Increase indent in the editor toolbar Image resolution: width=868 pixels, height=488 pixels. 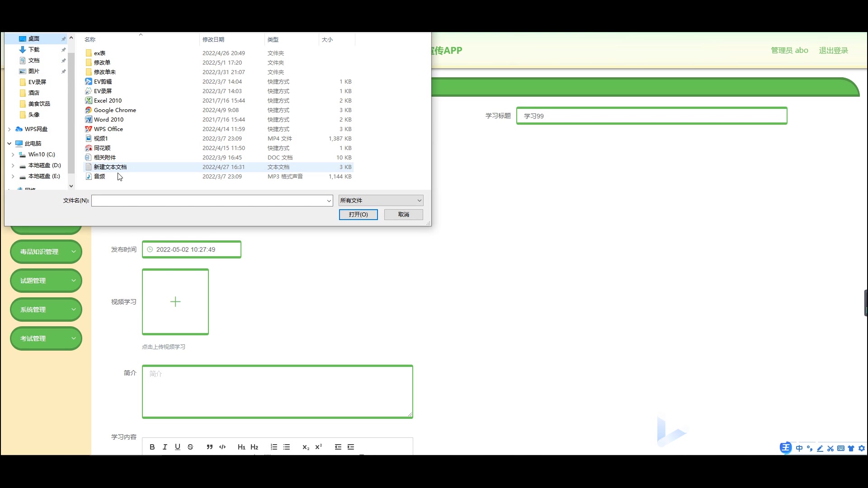pyautogui.click(x=351, y=447)
